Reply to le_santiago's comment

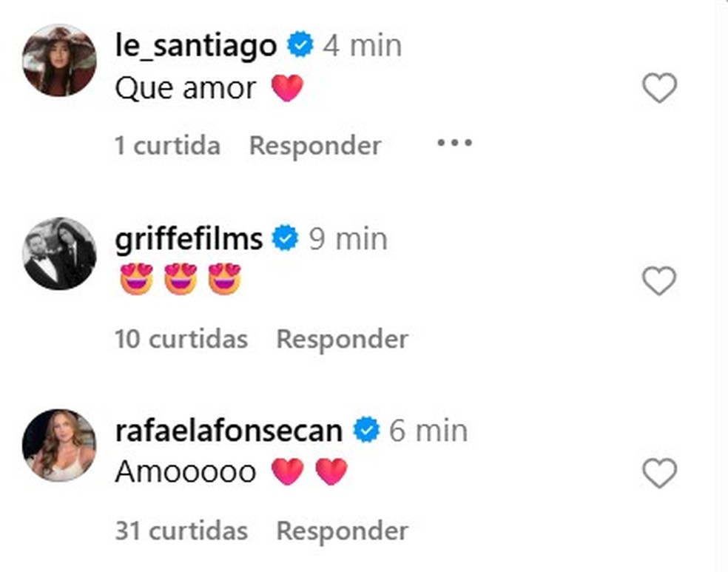pos(315,145)
